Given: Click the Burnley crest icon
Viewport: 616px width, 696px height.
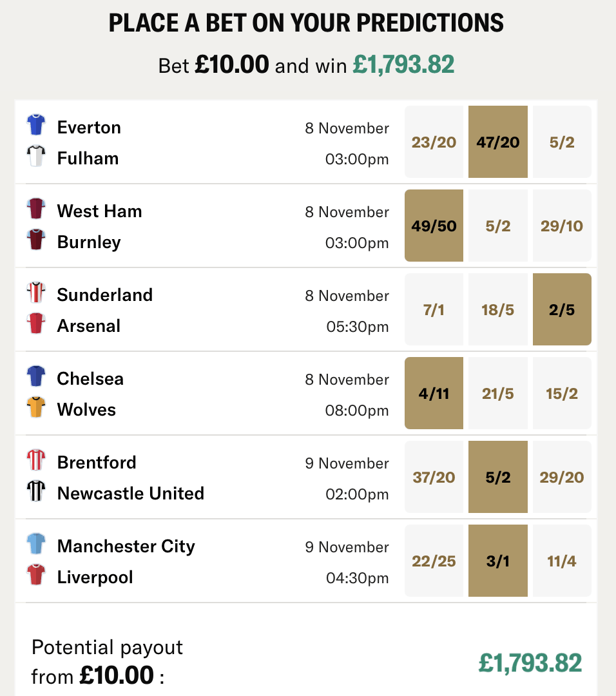Looking at the screenshot, I should click(x=36, y=240).
